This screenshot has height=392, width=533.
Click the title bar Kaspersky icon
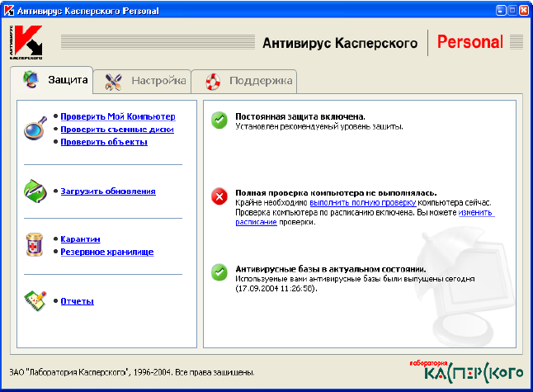(x=9, y=11)
